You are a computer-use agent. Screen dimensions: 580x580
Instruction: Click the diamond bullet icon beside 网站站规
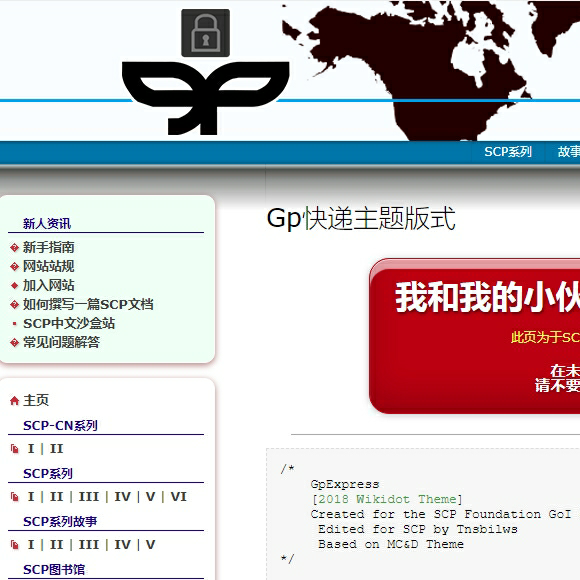[x=14, y=266]
